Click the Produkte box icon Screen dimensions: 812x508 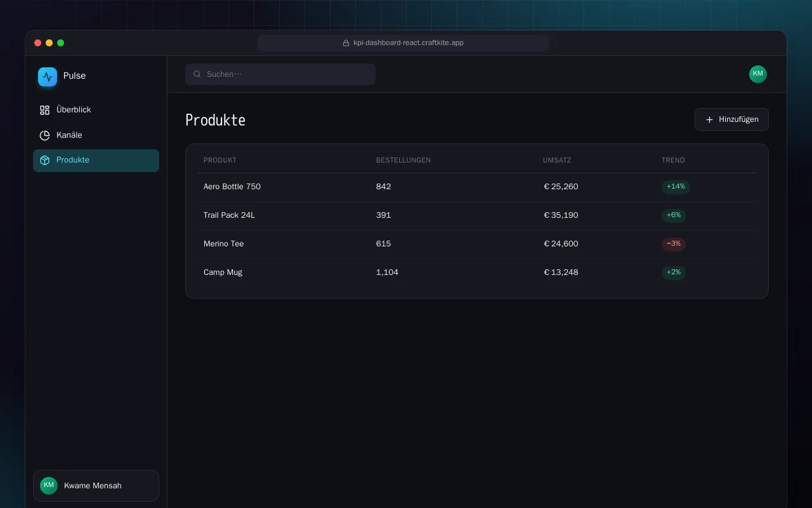(x=44, y=161)
